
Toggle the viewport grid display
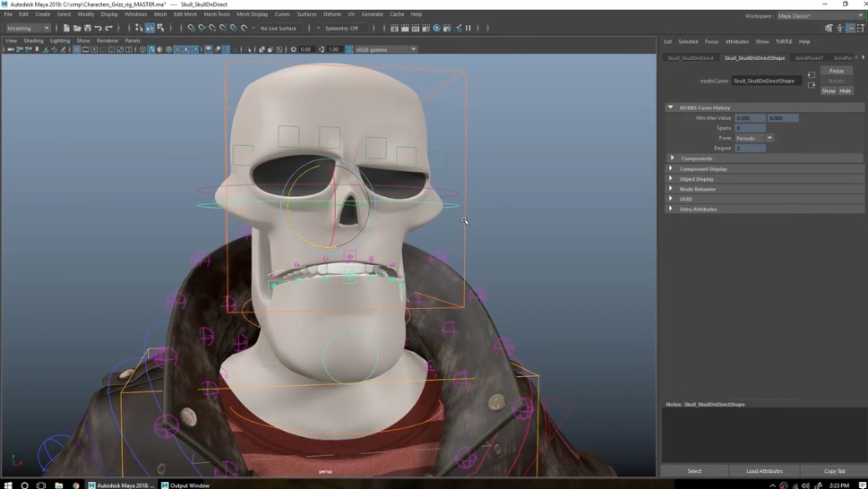tap(76, 49)
